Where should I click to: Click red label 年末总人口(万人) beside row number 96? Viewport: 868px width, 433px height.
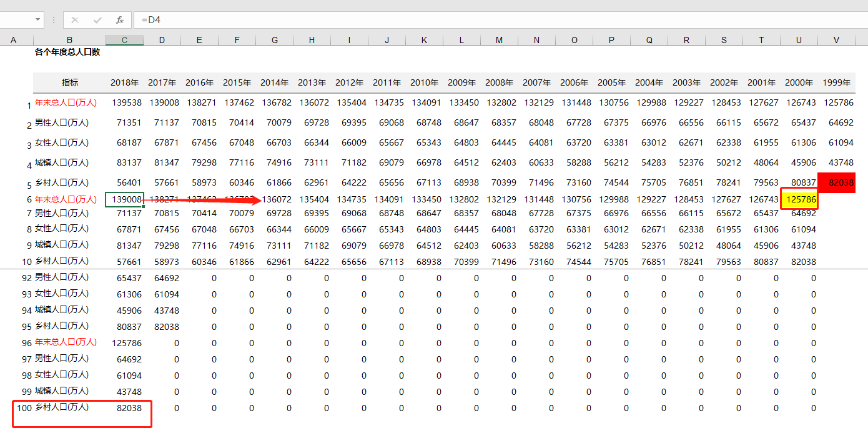point(66,342)
